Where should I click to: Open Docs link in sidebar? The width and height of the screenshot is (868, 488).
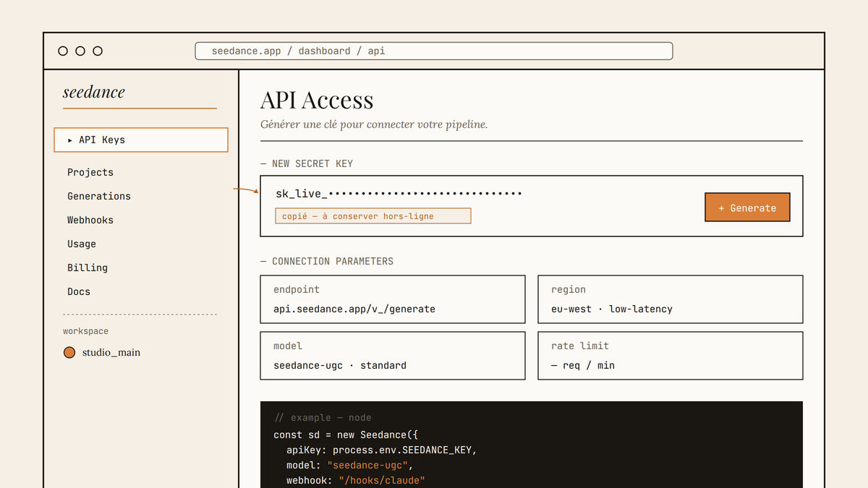(79, 291)
